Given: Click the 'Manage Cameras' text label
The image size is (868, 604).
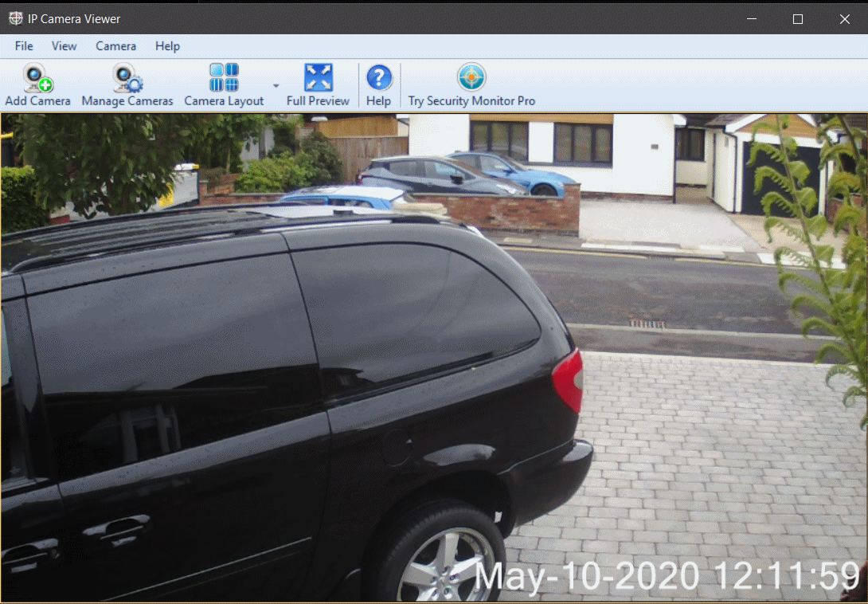Looking at the screenshot, I should (127, 101).
